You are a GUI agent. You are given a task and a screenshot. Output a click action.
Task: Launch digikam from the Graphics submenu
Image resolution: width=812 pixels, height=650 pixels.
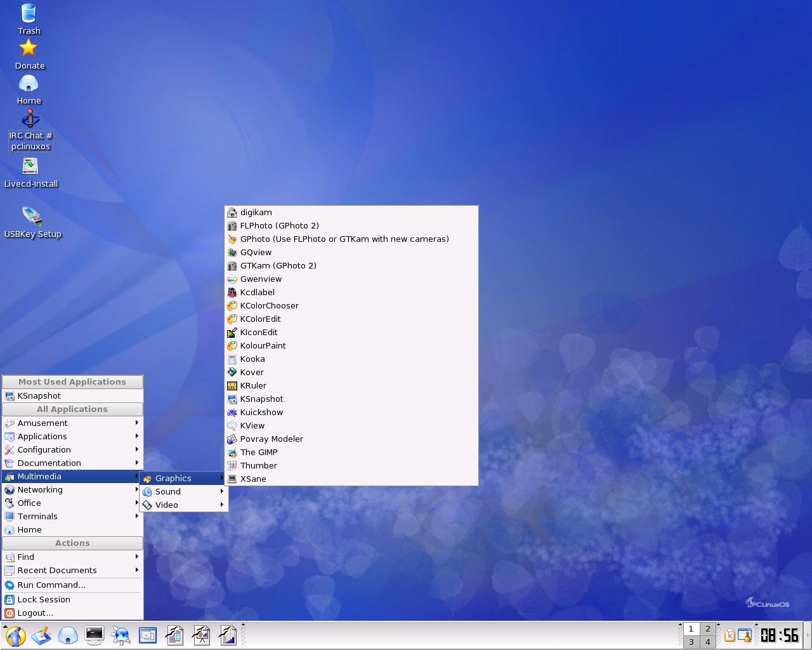pos(351,213)
